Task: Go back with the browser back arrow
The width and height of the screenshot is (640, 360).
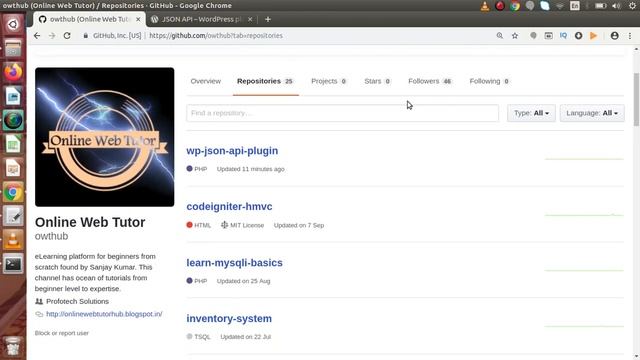Action: coord(37,36)
